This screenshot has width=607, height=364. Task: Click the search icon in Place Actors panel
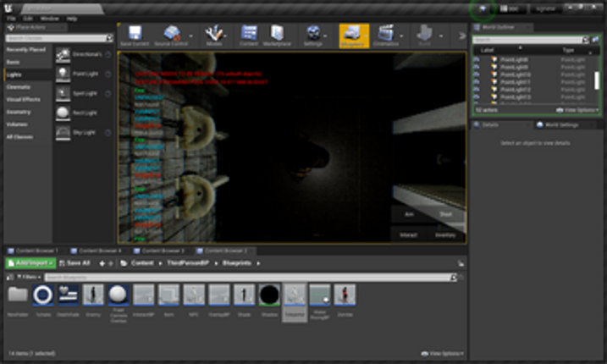110,38
